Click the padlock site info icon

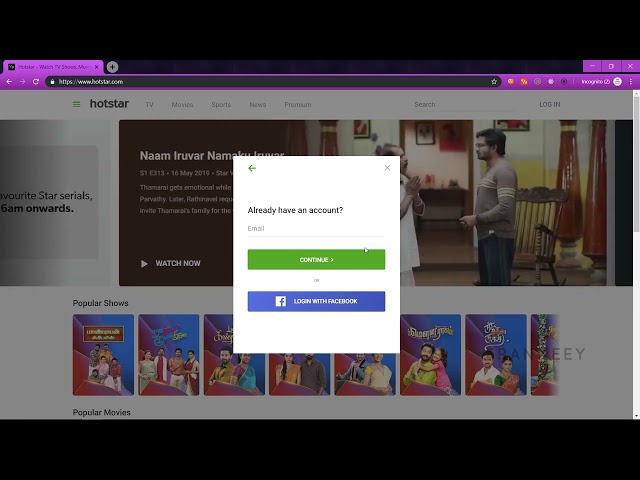pyautogui.click(x=52, y=82)
